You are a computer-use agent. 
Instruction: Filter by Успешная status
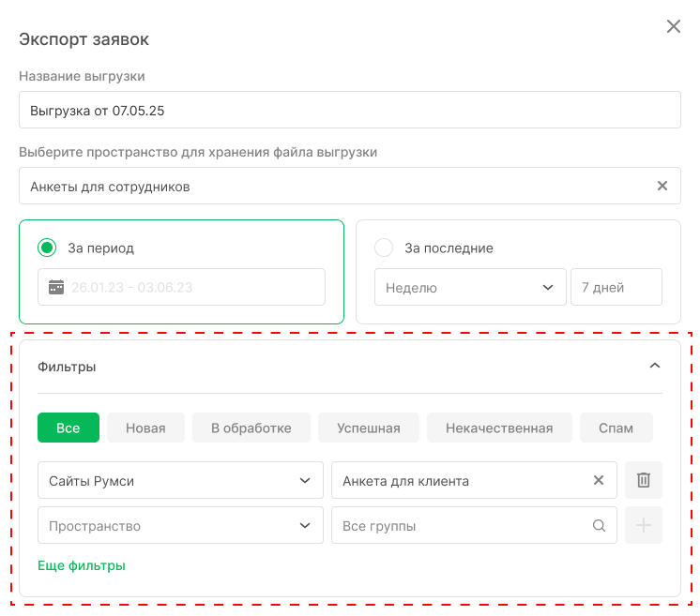tap(369, 428)
